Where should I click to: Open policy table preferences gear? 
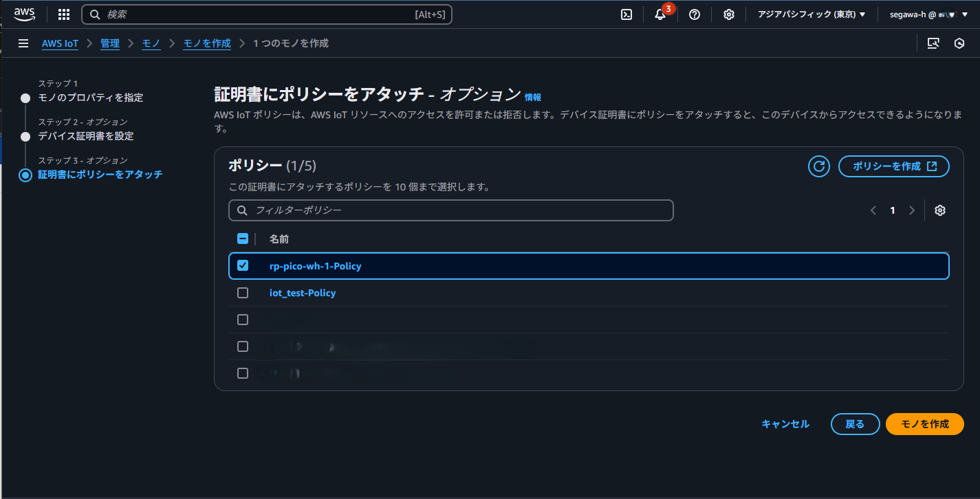[940, 210]
